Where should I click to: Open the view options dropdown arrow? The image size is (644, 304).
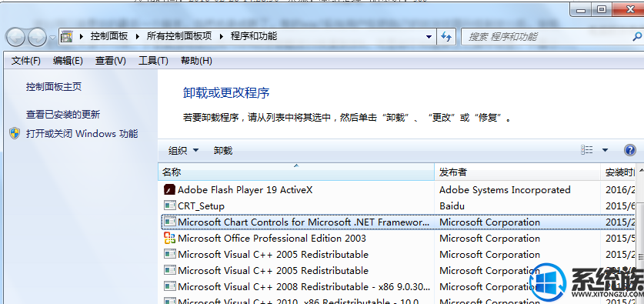point(605,150)
